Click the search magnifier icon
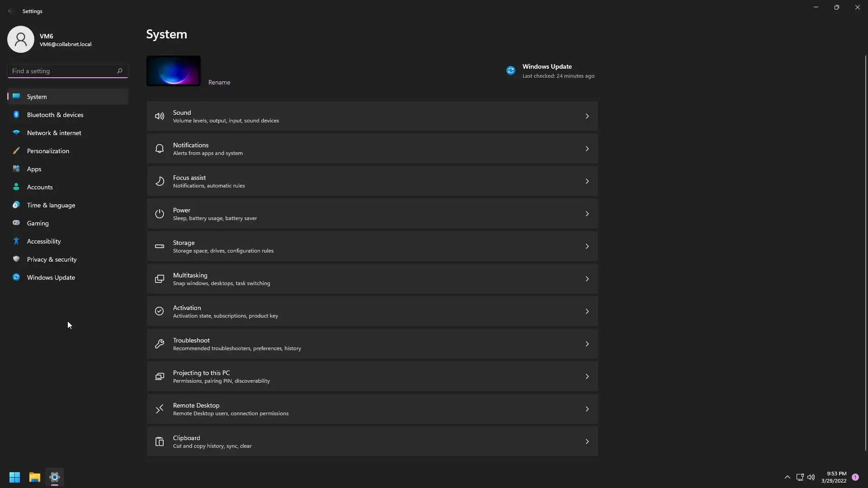The height and width of the screenshot is (488, 868). 120,71
